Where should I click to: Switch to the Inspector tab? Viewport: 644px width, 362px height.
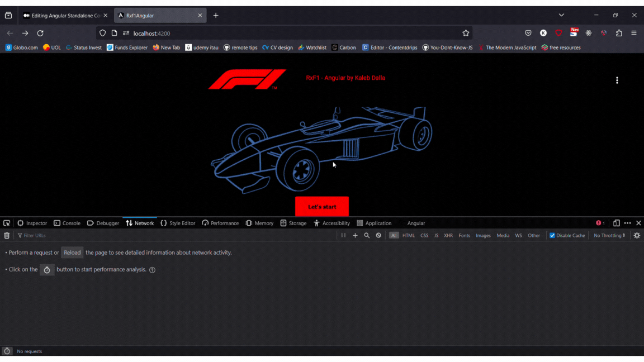pyautogui.click(x=32, y=223)
